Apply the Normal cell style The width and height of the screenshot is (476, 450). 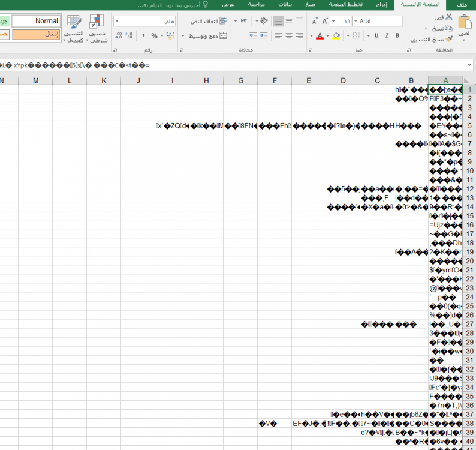pyautogui.click(x=36, y=21)
